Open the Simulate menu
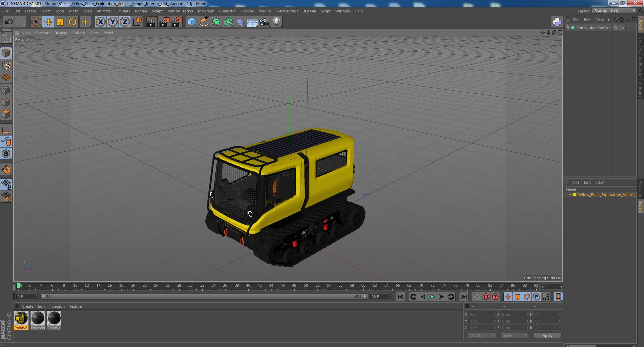This screenshot has width=644, height=347. point(122,11)
